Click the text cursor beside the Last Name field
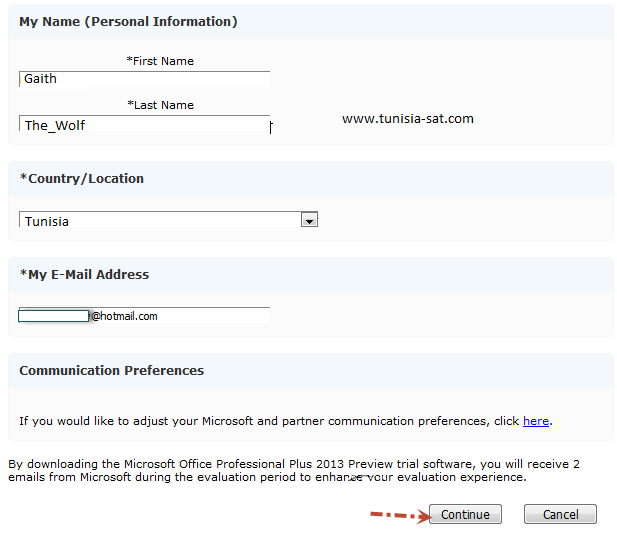 pos(271,127)
